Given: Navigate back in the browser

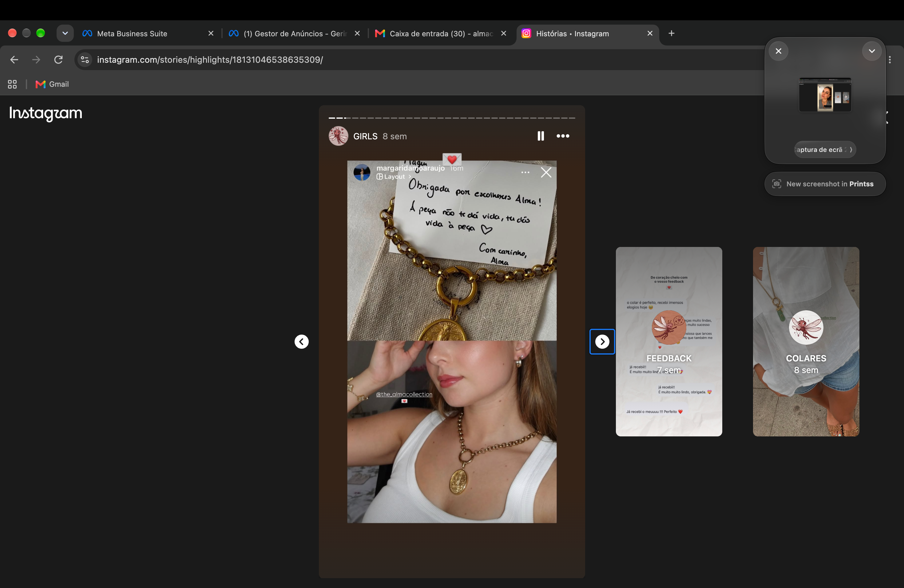Looking at the screenshot, I should pos(14,60).
